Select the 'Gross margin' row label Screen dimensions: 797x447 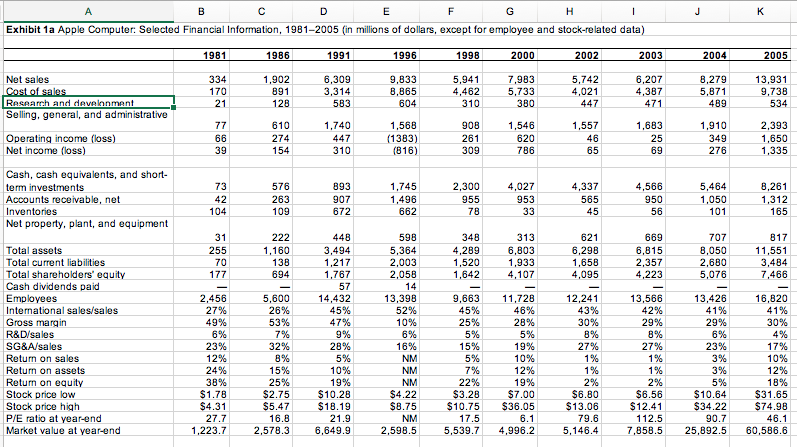(x=36, y=322)
